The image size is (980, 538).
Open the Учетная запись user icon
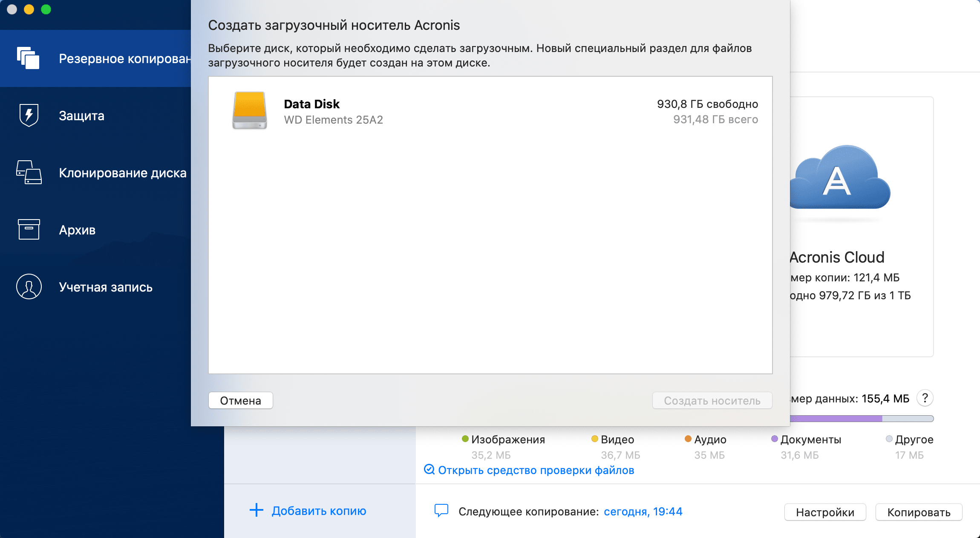[x=28, y=287]
